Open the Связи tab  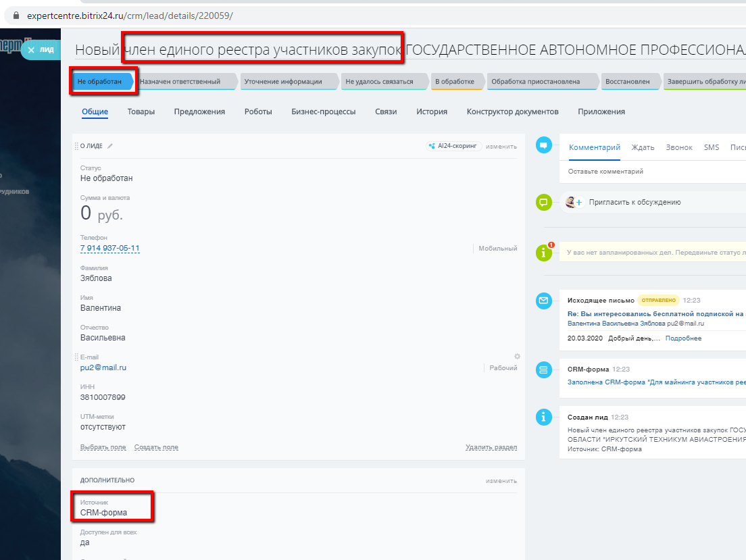click(x=386, y=112)
